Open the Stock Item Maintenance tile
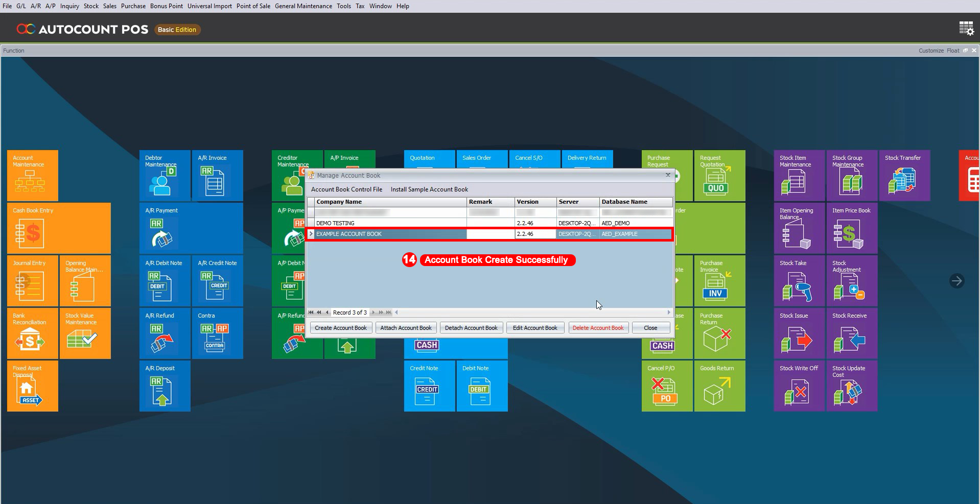Image resolution: width=980 pixels, height=504 pixels. (x=800, y=175)
